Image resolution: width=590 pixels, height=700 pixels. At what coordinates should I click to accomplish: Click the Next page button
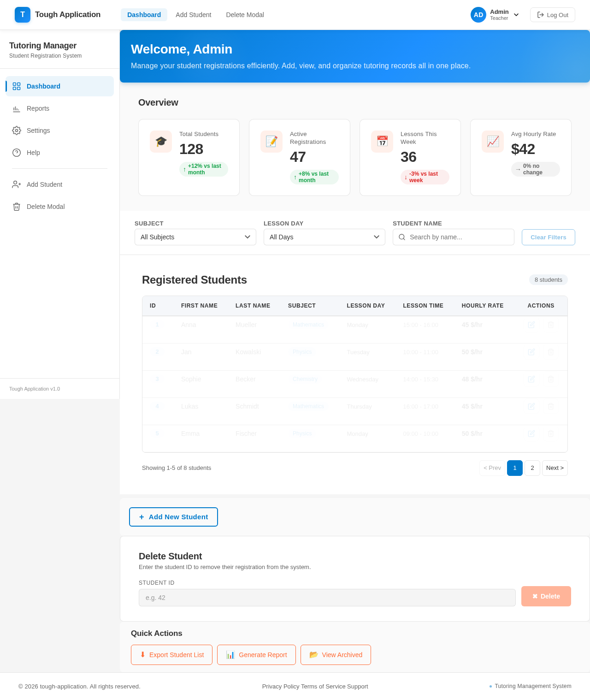[555, 468]
